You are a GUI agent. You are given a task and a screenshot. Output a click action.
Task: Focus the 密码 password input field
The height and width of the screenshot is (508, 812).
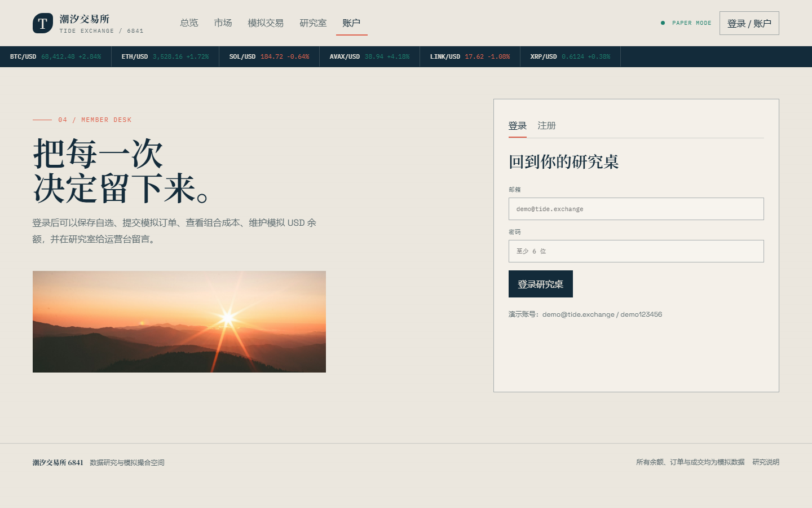pos(636,251)
